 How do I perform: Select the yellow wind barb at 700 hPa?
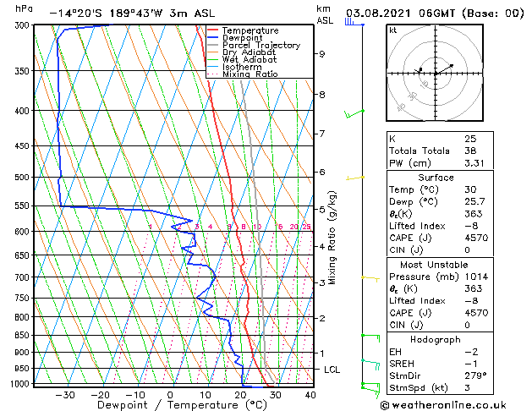click(369, 277)
